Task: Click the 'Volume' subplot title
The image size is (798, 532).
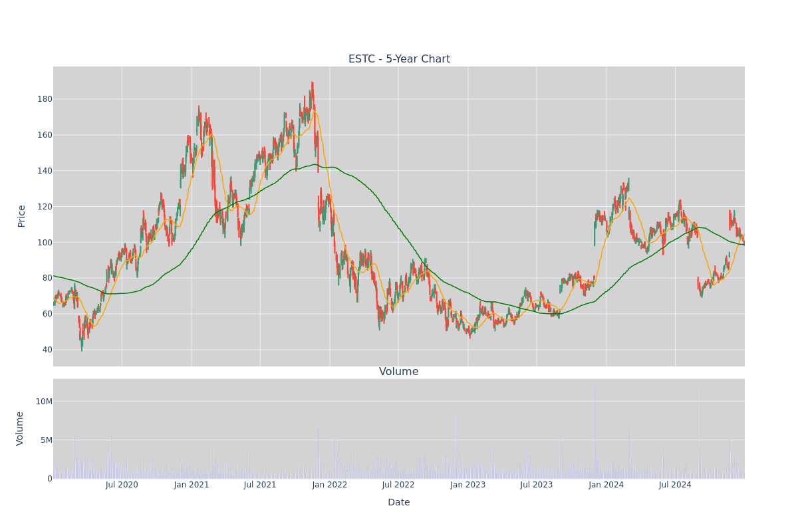Action: (399, 372)
